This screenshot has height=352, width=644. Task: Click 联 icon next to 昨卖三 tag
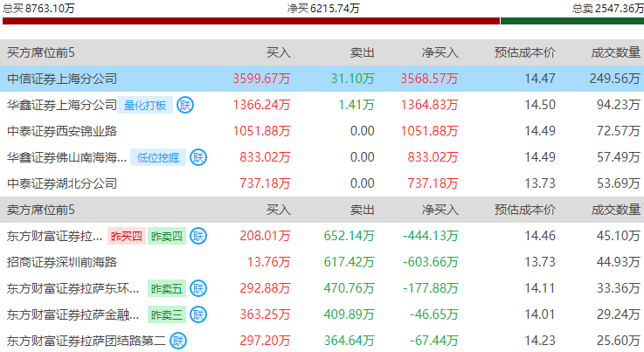[x=199, y=314]
